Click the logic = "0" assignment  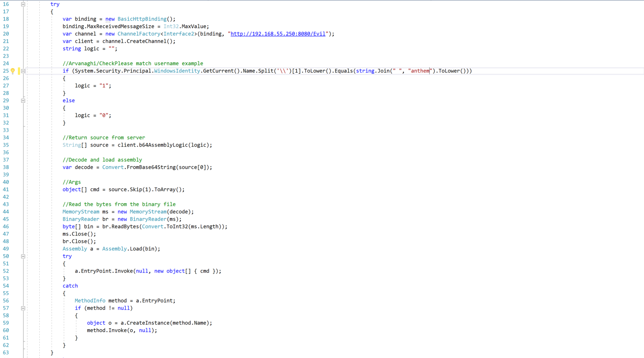tap(93, 116)
